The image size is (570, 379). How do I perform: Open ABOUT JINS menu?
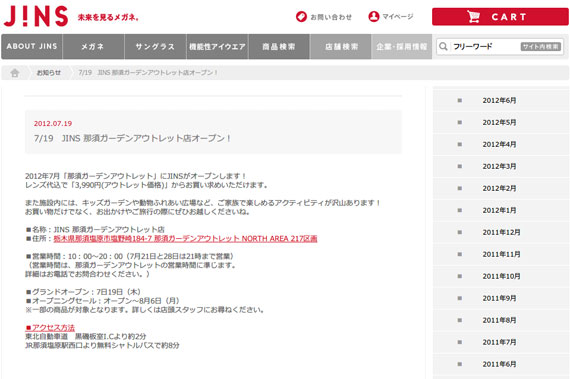32,47
